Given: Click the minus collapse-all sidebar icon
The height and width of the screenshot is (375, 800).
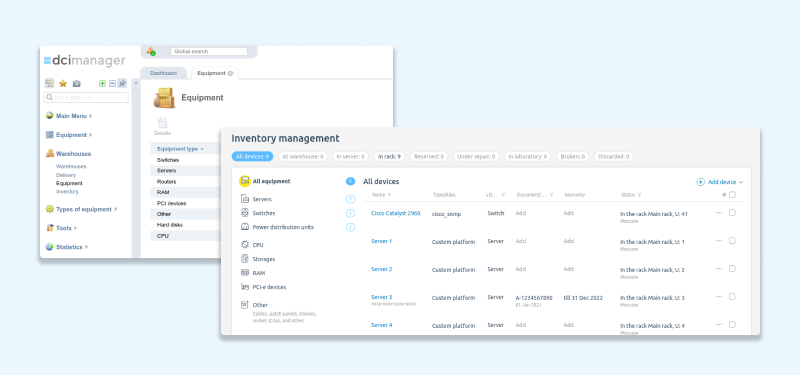Looking at the screenshot, I should point(112,83).
